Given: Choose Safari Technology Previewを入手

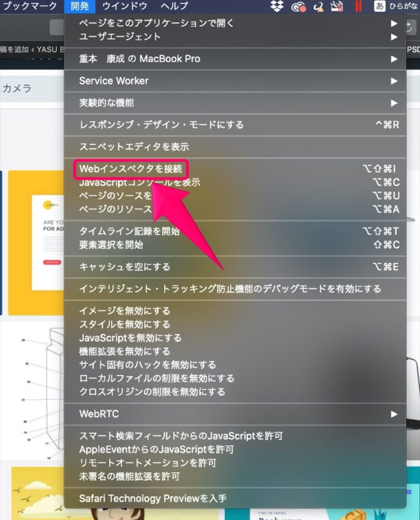Looking at the screenshot, I should [235, 499].
